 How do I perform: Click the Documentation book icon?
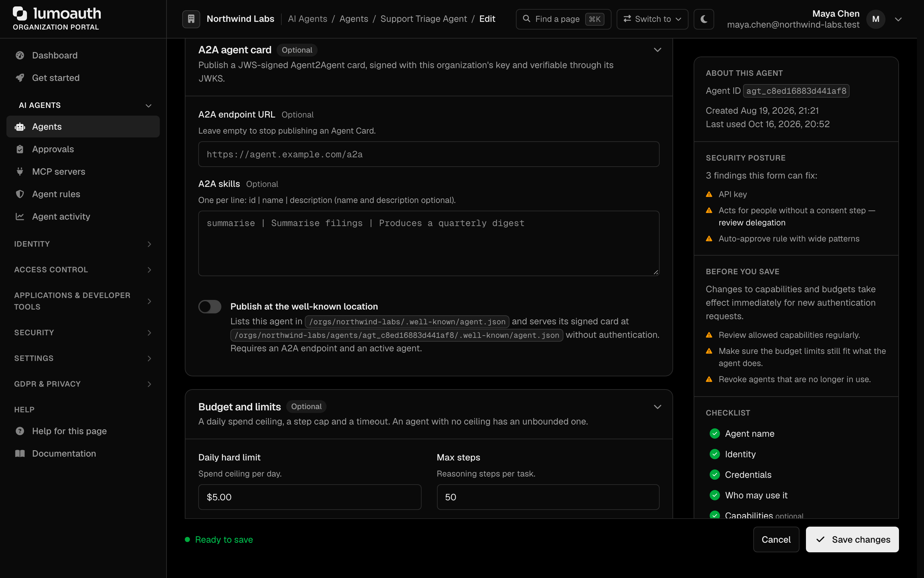pyautogui.click(x=20, y=454)
